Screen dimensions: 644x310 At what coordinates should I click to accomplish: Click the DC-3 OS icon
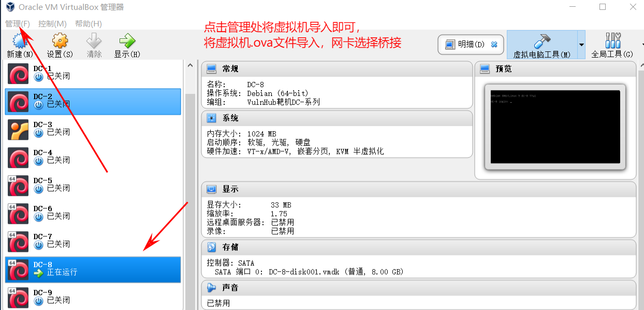pos(18,130)
